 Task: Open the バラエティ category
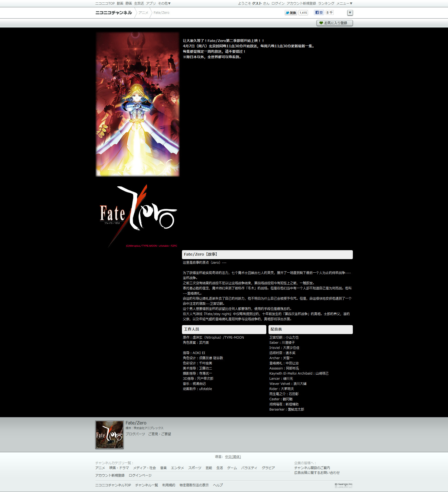click(x=249, y=468)
